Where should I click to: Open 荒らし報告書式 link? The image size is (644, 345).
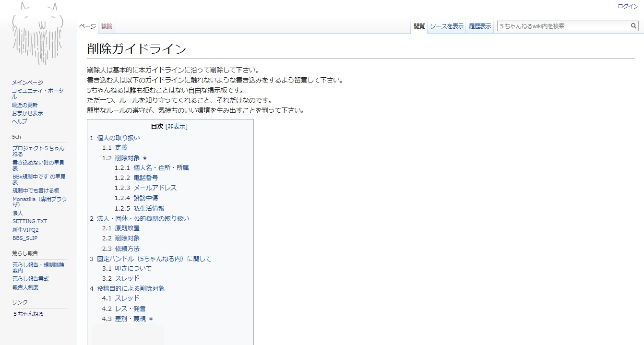31,279
